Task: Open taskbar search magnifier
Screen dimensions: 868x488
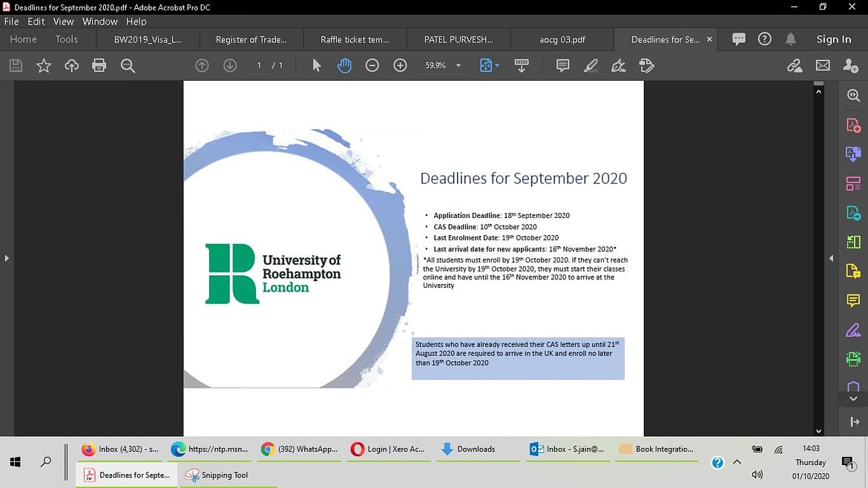Action: tap(46, 461)
